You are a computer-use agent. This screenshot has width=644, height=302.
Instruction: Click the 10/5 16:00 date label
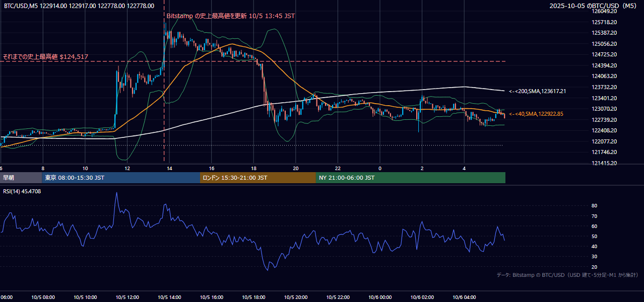pyautogui.click(x=212, y=297)
